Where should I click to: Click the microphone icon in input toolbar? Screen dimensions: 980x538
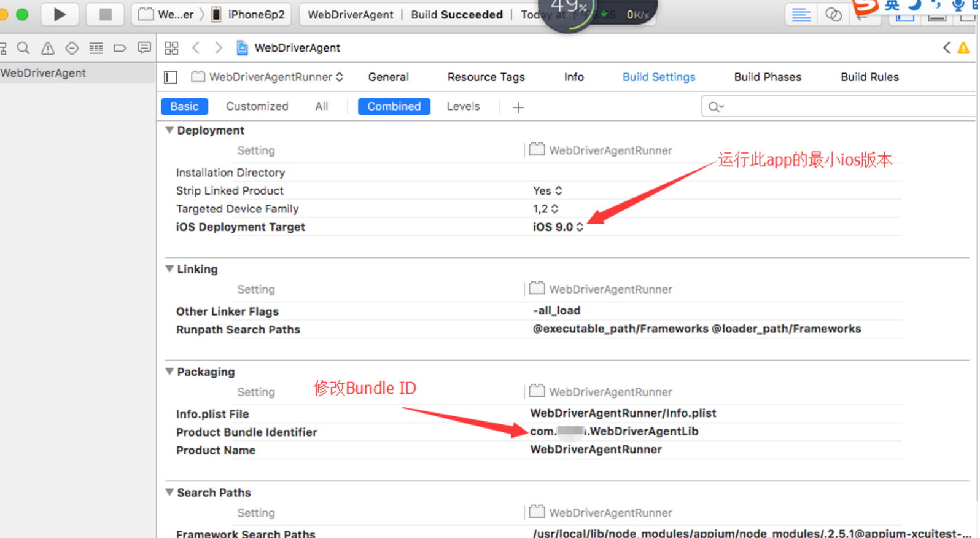[x=957, y=6]
